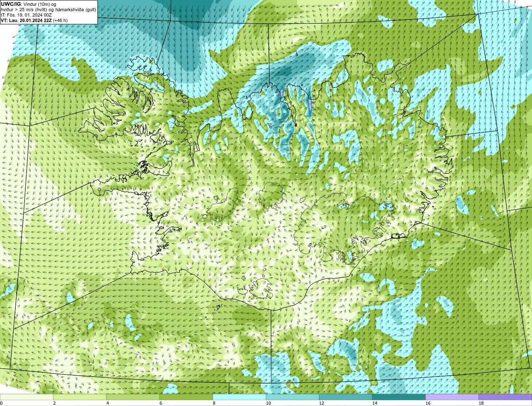
Task: Click the '12' label on the color scale
Action: pos(322,403)
